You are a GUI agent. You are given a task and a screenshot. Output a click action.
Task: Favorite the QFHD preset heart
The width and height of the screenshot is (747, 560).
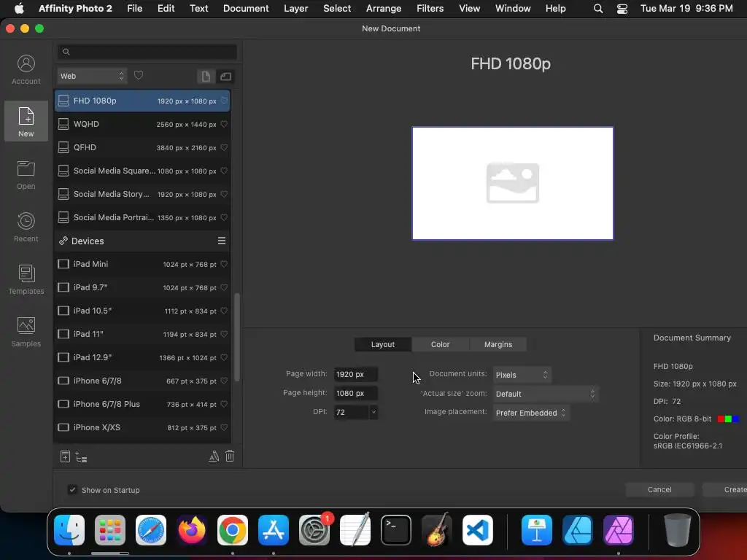click(x=224, y=147)
